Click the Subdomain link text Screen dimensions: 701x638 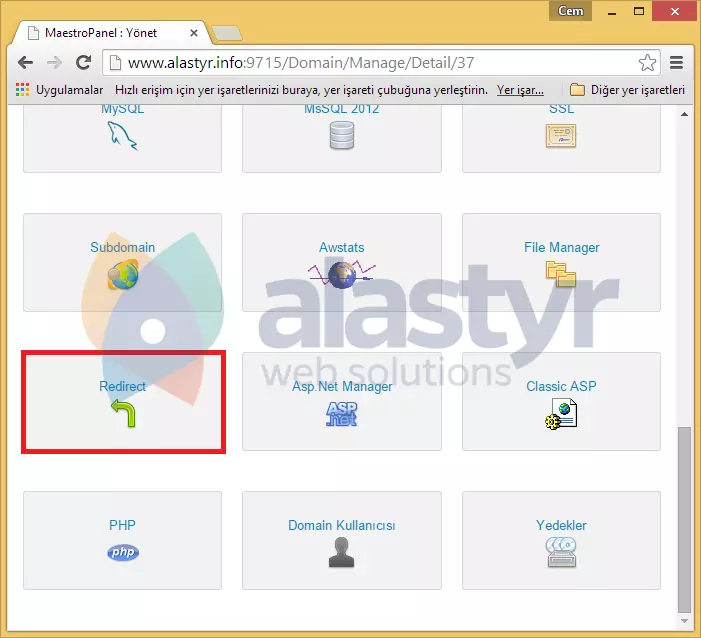click(x=122, y=247)
